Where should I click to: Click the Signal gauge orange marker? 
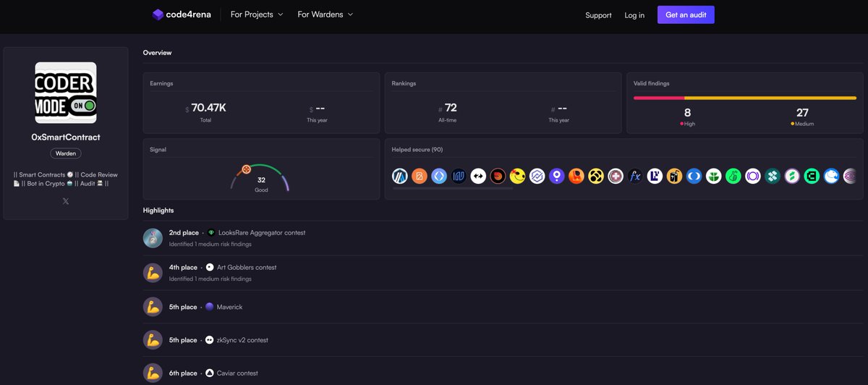(x=246, y=169)
